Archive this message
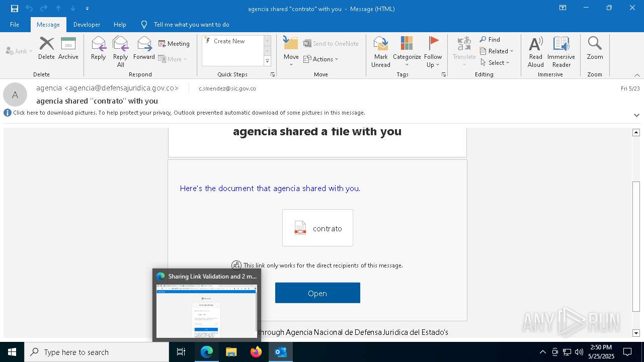This screenshot has height=362, width=644. (x=68, y=48)
